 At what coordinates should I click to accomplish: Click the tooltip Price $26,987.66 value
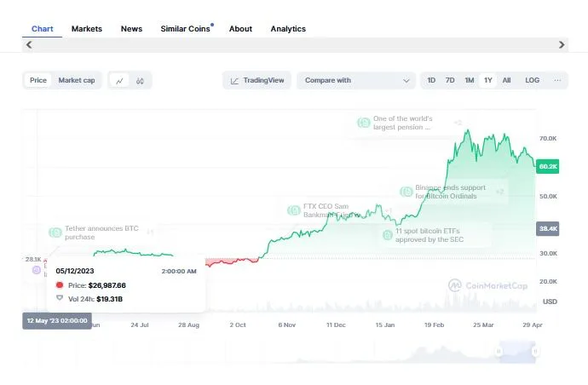pyautogui.click(x=107, y=285)
